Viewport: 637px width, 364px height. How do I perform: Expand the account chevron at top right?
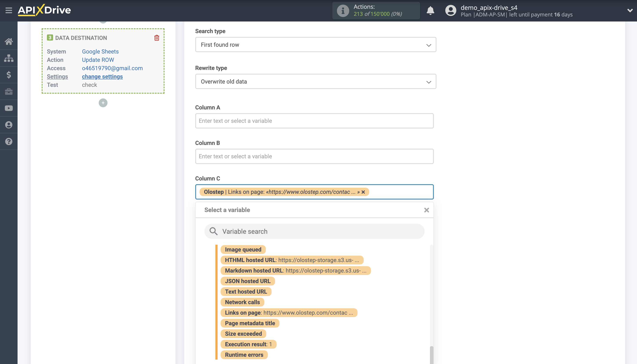pyautogui.click(x=630, y=11)
